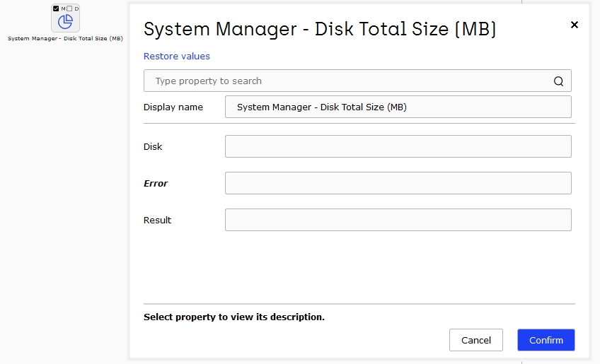600x364 pixels.
Task: Cancel the property changes
Action: (x=476, y=340)
